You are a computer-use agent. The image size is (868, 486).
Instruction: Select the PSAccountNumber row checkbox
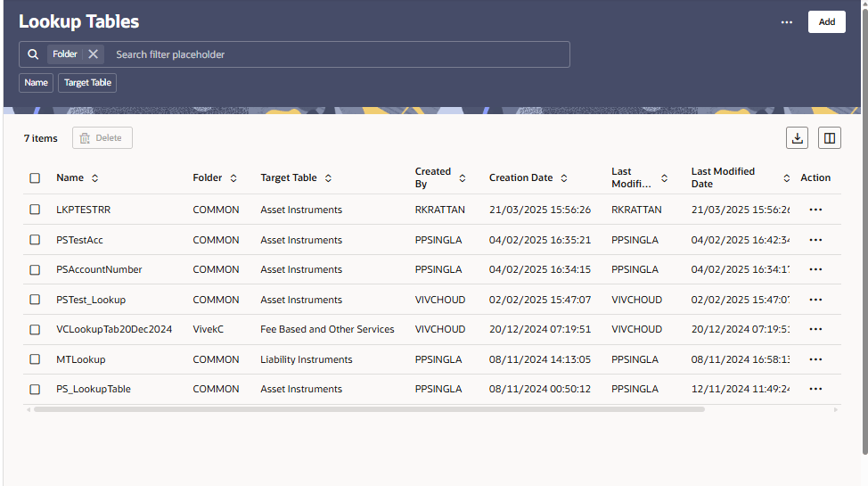tap(35, 270)
